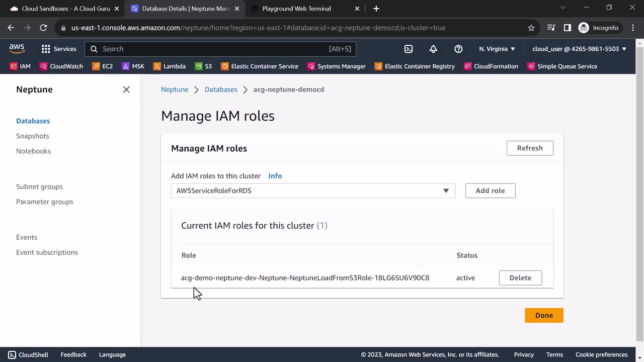Open the notifications bell
Image resolution: width=644 pixels, height=362 pixels.
433,49
